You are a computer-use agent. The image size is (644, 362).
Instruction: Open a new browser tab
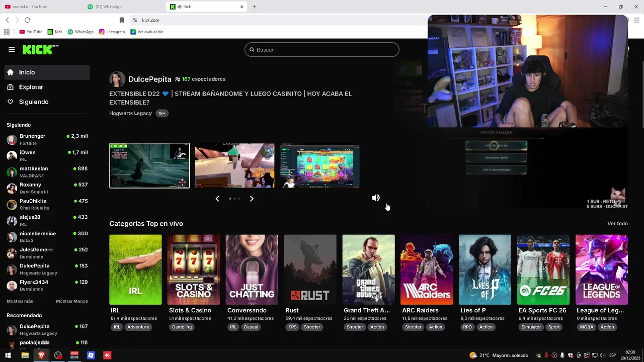[254, 7]
